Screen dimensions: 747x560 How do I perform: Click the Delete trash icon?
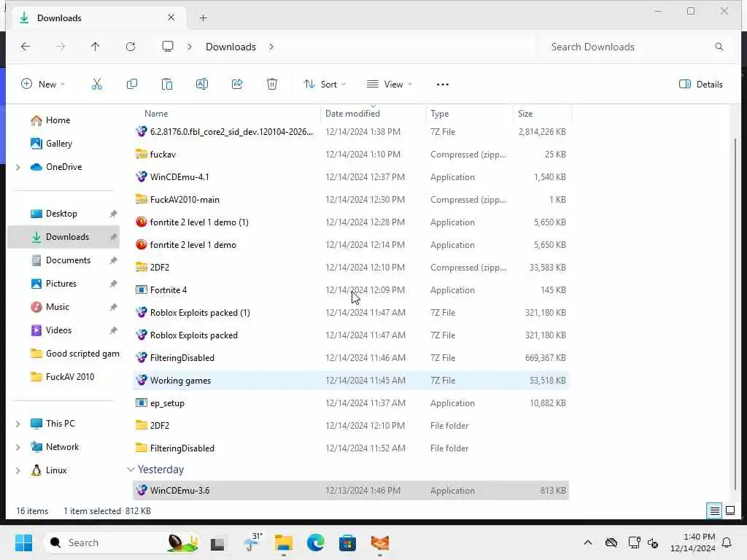(272, 85)
